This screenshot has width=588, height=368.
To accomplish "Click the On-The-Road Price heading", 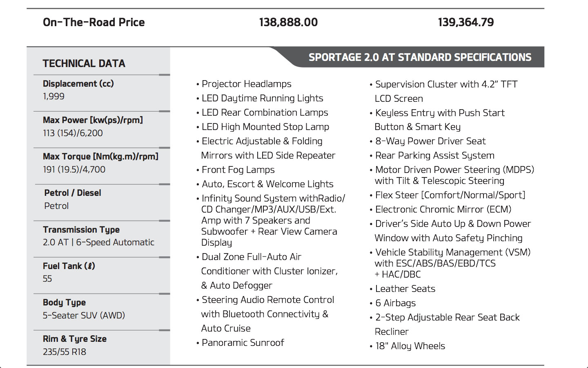I will 94,22.
